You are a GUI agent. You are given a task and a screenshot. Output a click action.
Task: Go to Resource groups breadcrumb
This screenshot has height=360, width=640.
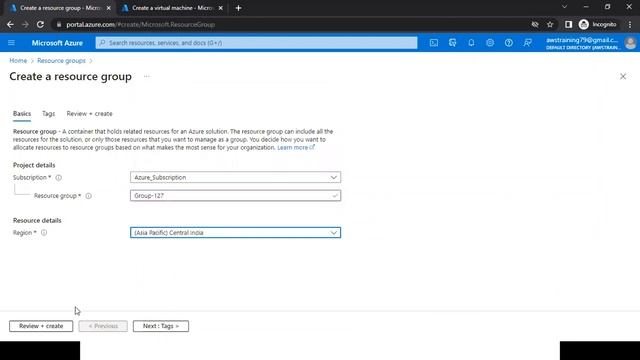(61, 61)
